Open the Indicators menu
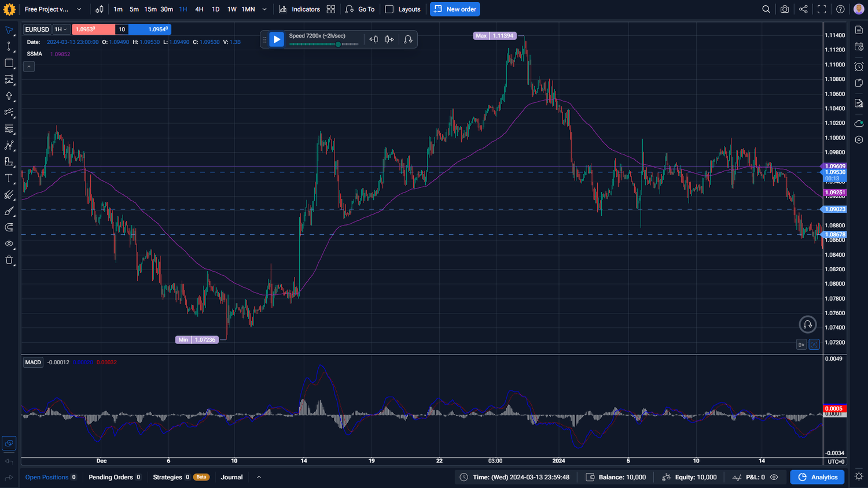The image size is (868, 488). tap(299, 9)
